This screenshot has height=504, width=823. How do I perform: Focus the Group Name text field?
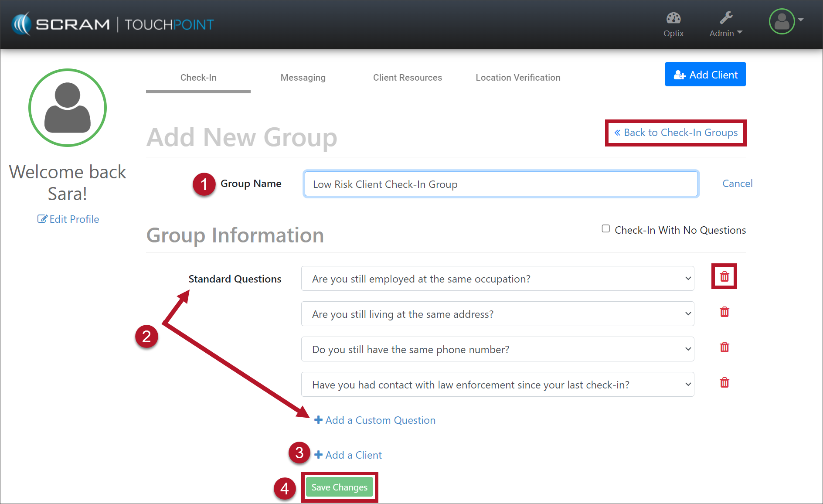point(501,184)
